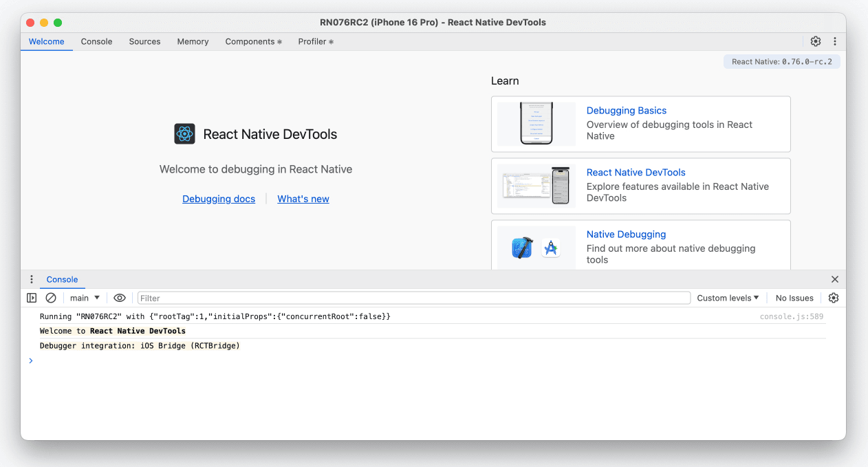Click the React Native 0.76.0-rc.2 version badge
The width and height of the screenshot is (868, 467).
click(x=782, y=62)
